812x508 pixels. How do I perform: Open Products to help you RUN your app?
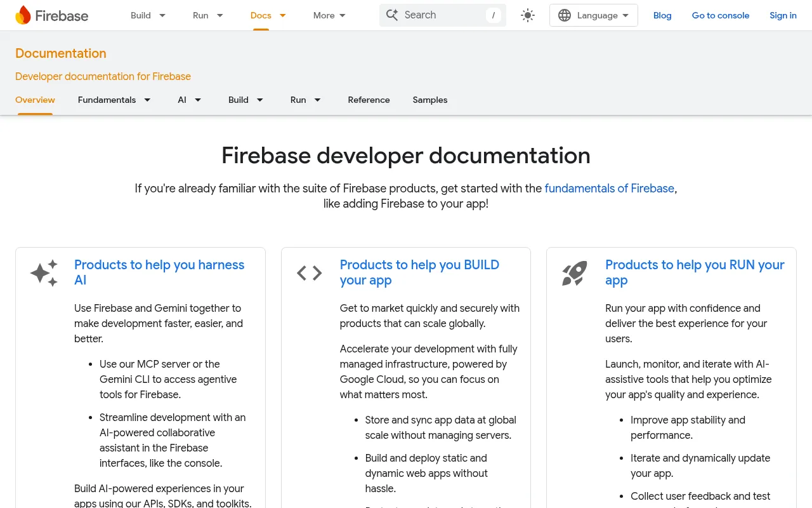(x=695, y=272)
